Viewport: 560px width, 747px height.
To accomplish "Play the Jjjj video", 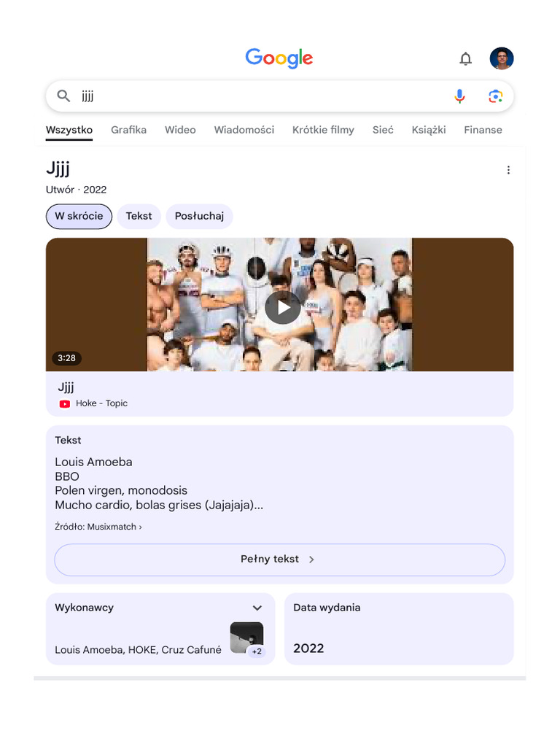I will point(282,308).
